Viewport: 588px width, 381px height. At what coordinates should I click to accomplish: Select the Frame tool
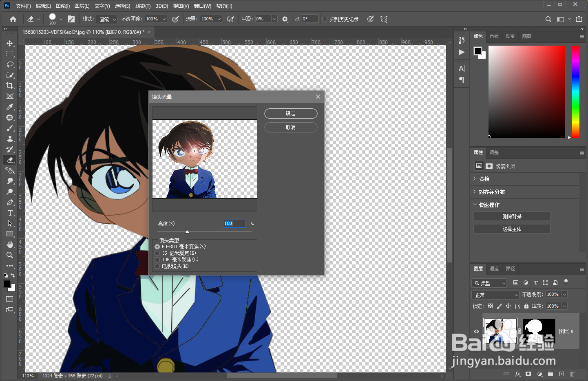(x=10, y=96)
